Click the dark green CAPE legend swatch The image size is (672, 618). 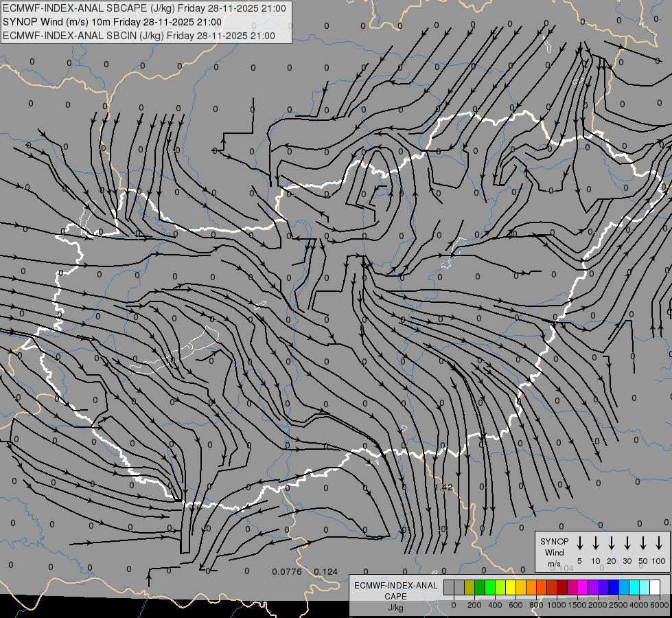click(480, 587)
